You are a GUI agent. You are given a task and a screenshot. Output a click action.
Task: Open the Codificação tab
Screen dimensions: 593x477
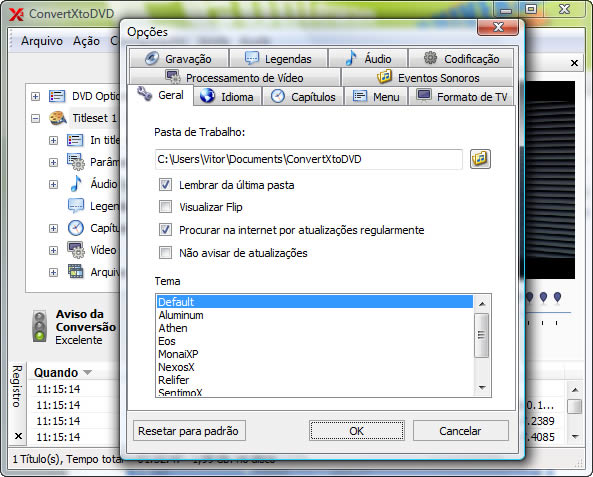pos(461,58)
